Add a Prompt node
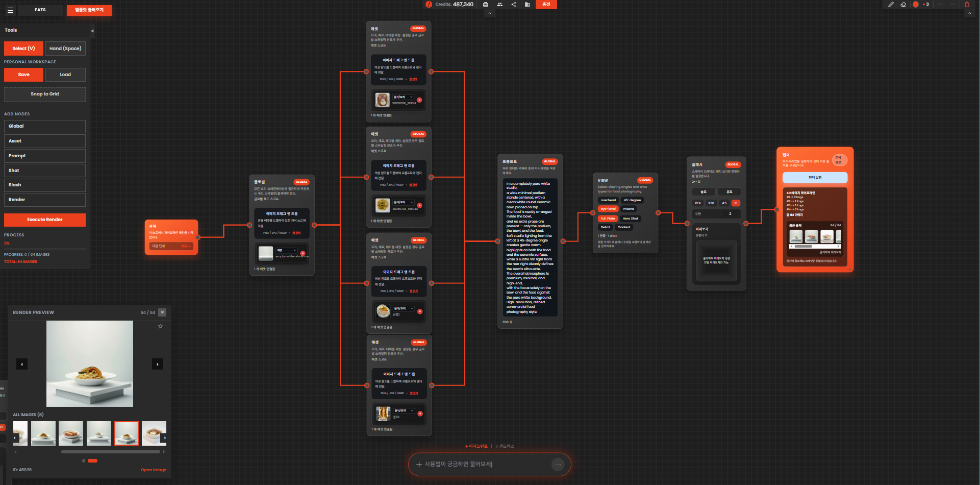Viewport: 980px width, 485px height. pos(45,156)
